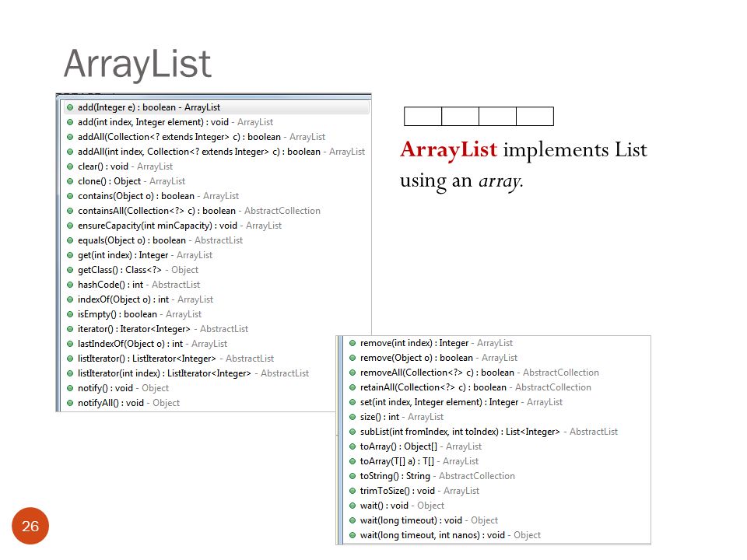This screenshot has width=747, height=560.
Task: Click icon beside subList(int fromIndex, int toIndex)
Action: click(352, 432)
